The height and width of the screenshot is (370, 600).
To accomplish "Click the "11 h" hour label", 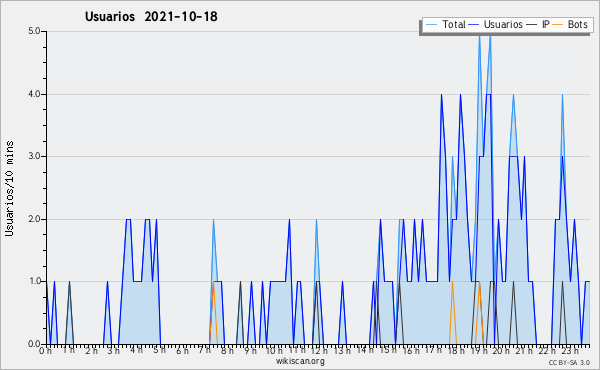I will tap(297, 350).
